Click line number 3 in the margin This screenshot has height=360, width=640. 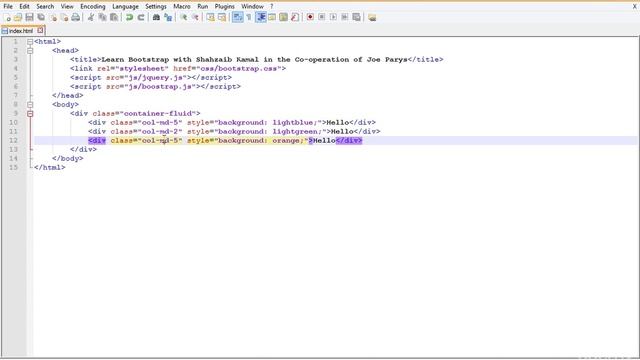16,60
